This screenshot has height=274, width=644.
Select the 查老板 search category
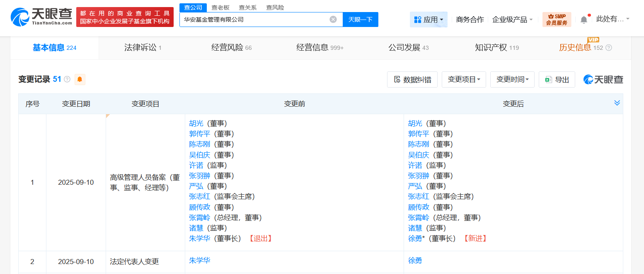pyautogui.click(x=220, y=7)
